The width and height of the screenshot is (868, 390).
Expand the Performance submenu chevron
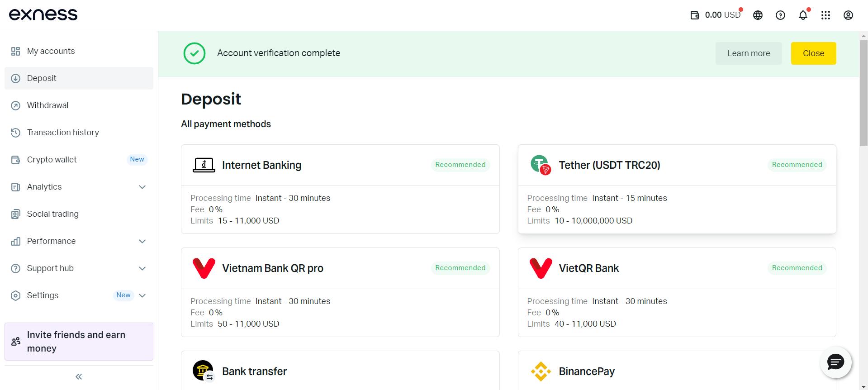142,241
